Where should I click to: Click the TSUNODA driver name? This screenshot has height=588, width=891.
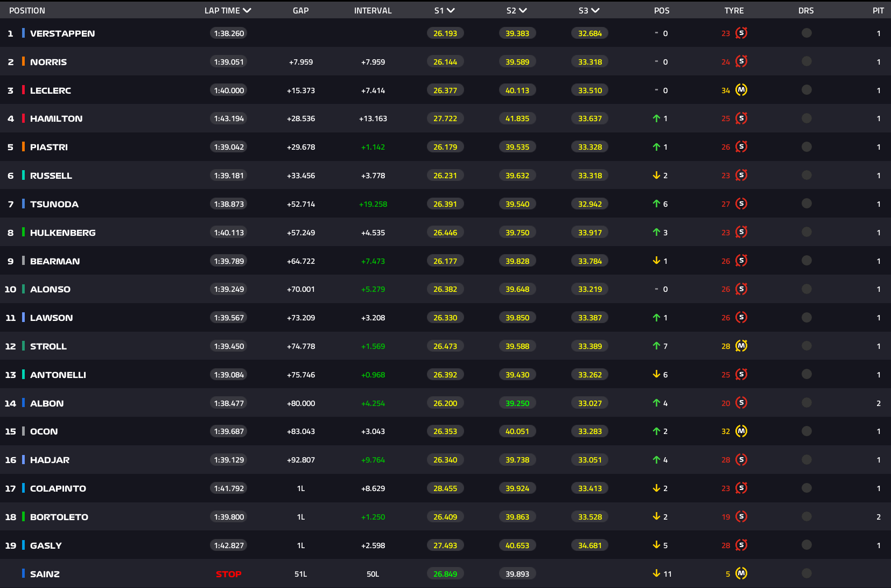54,204
